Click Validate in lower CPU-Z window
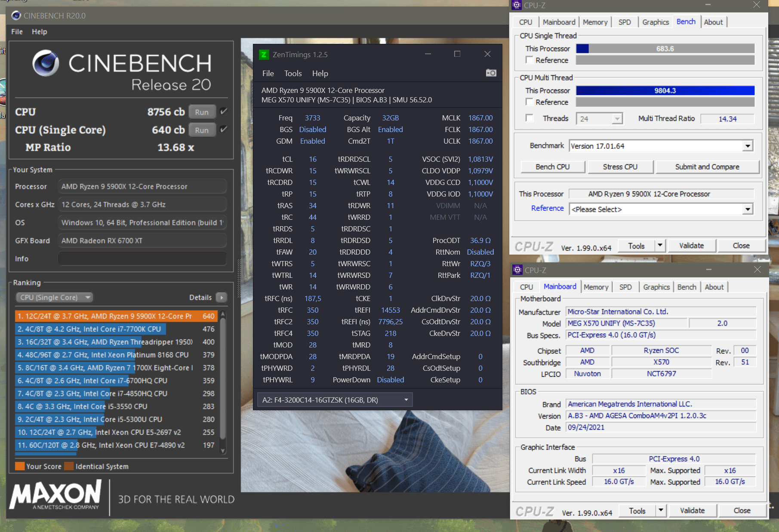 [x=692, y=510]
